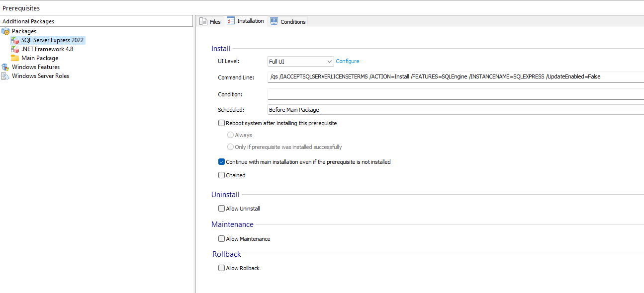
Task: Click the SQL Server Express 2022 package icon
Action: [x=15, y=40]
